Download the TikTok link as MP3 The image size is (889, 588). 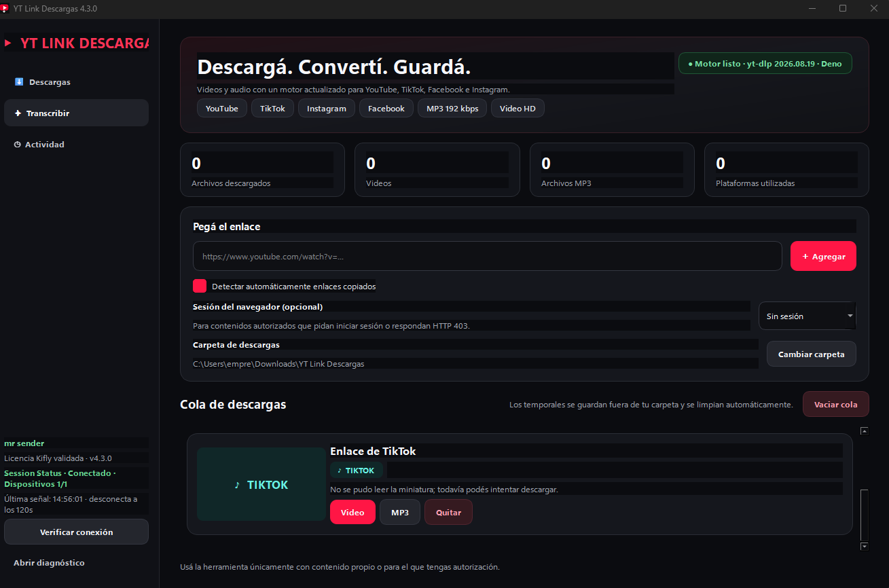(x=400, y=513)
